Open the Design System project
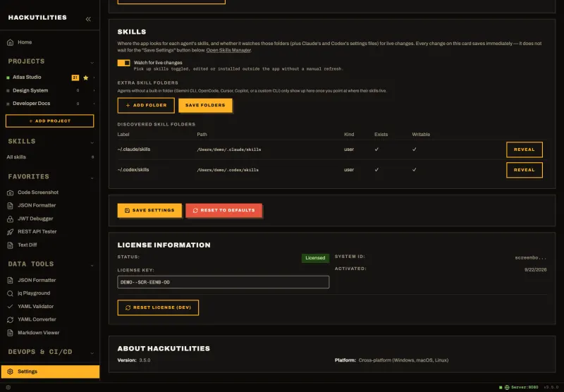Screen dimensions: 564x392 pos(30,91)
